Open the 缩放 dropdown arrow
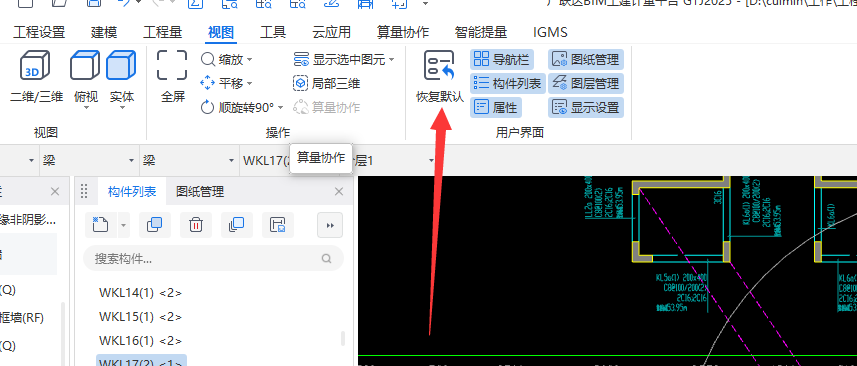 (250, 59)
